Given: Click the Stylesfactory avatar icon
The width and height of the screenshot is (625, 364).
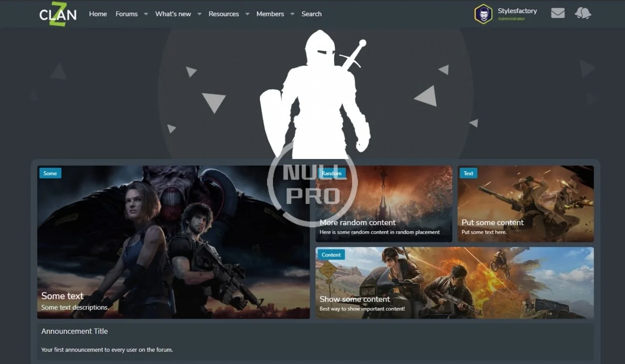Looking at the screenshot, I should (x=483, y=14).
